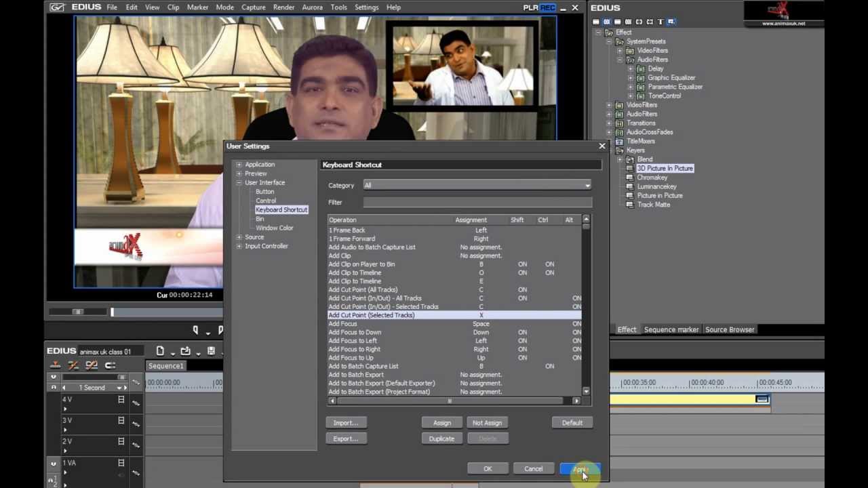Expand the Input Controller settings node

239,246
